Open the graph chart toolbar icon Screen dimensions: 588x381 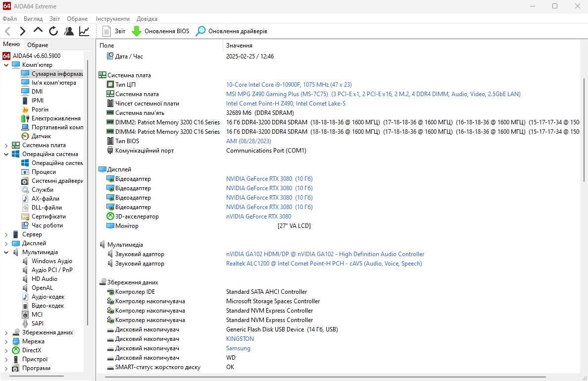[x=84, y=31]
